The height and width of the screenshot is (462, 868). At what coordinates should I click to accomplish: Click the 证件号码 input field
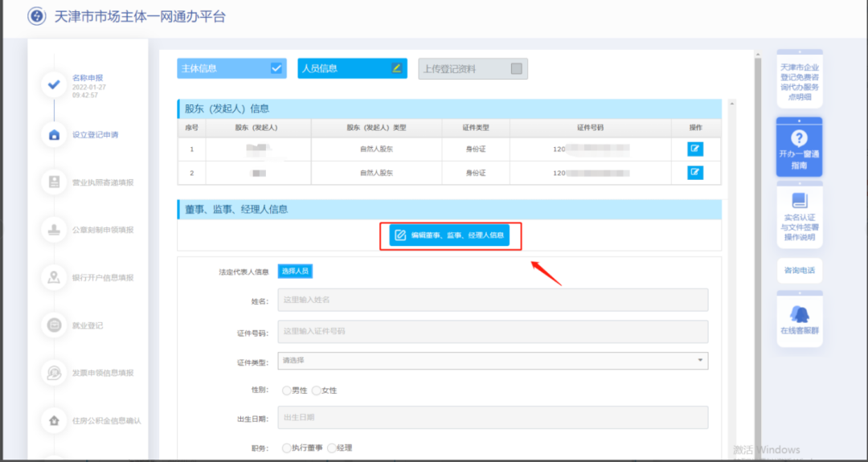(x=493, y=331)
